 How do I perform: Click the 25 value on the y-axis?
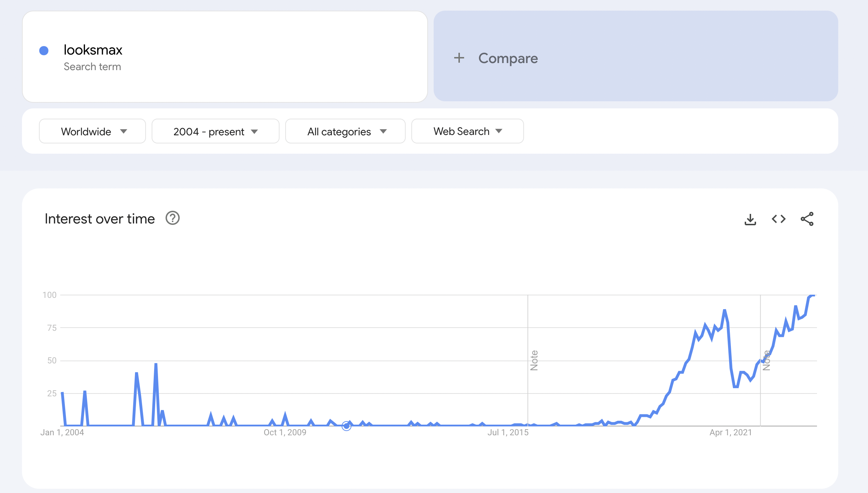(52, 393)
